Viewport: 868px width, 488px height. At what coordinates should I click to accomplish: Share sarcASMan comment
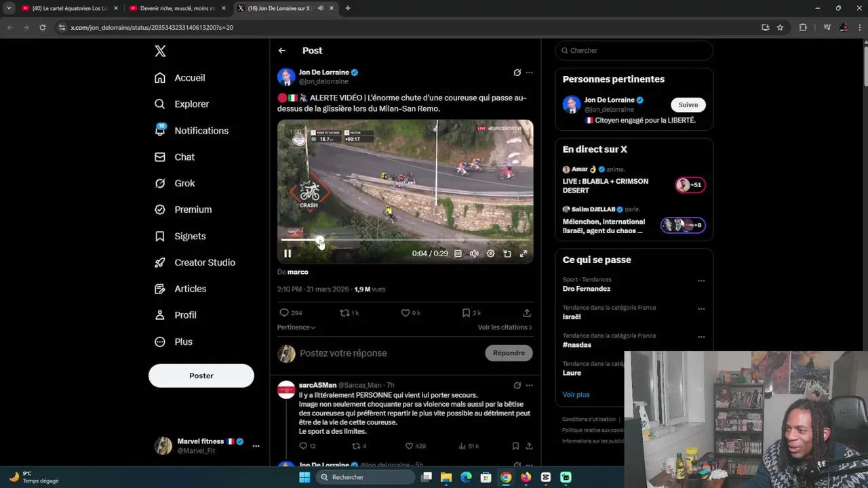(529, 446)
